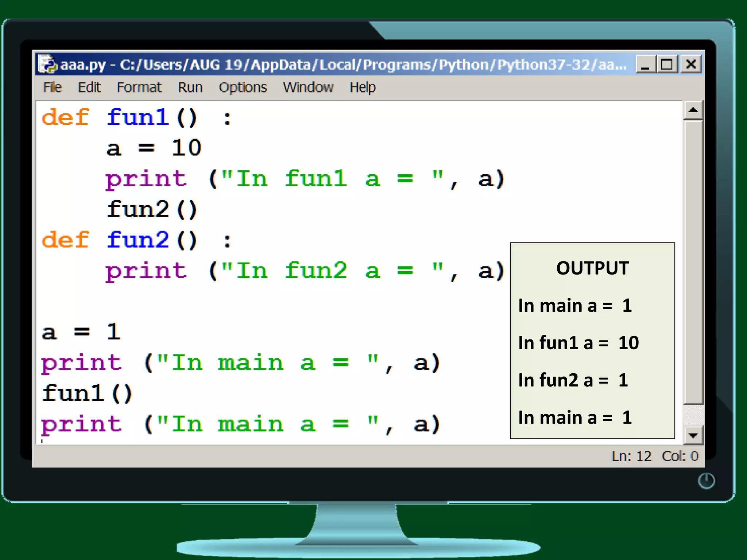Open the Format menu

tap(139, 87)
